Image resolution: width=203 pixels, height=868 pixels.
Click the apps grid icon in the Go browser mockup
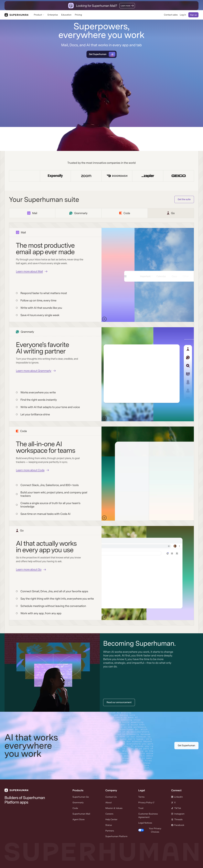[x=172, y=553]
